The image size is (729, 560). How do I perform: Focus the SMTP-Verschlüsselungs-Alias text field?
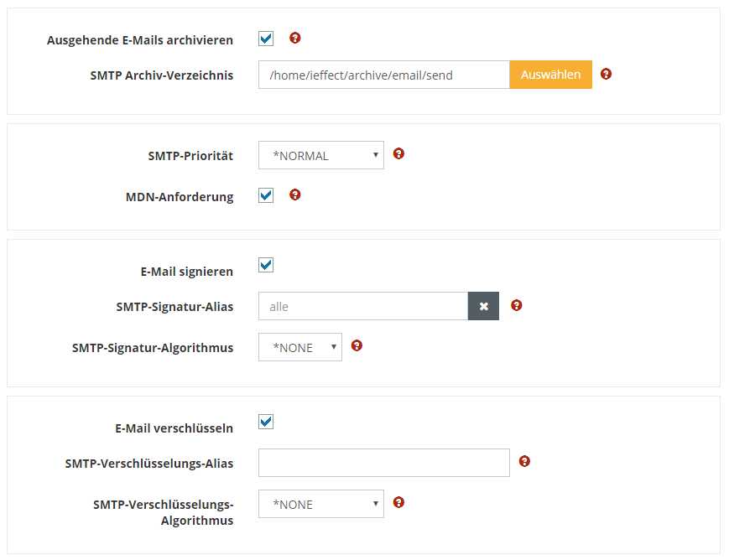pos(383,463)
